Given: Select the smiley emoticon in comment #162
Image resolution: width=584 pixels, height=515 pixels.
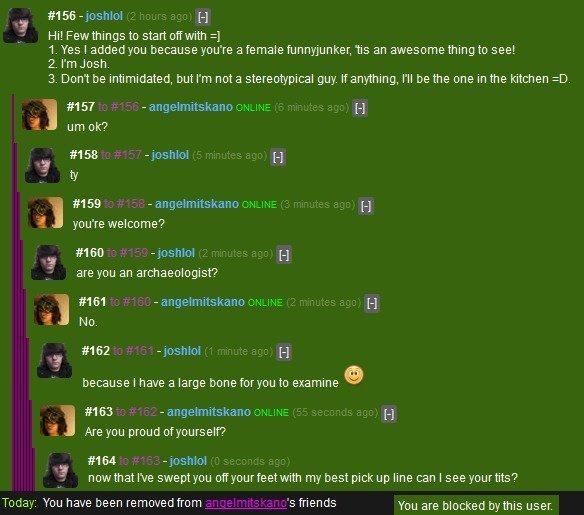Looking at the screenshot, I should click(353, 375).
